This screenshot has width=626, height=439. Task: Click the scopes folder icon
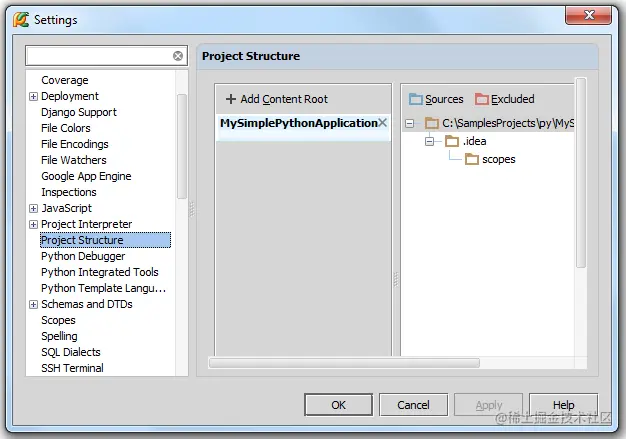tap(471, 159)
